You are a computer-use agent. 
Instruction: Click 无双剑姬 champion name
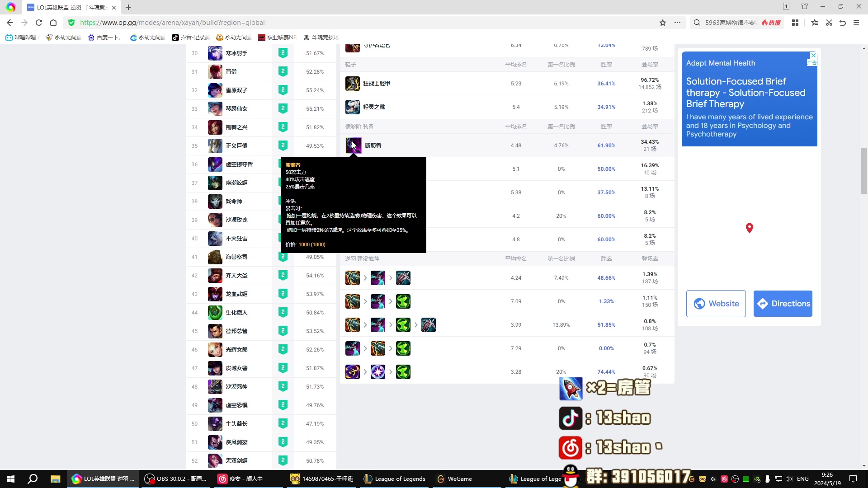(x=236, y=461)
